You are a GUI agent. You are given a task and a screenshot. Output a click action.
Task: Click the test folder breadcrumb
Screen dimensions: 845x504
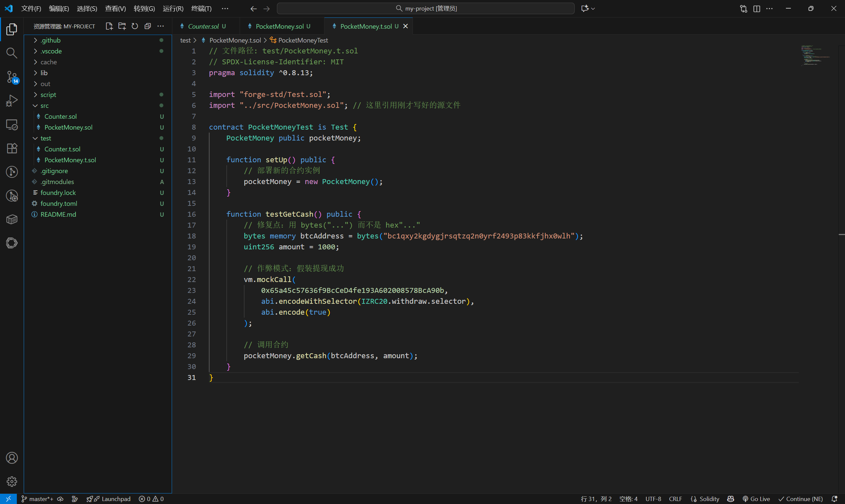(185, 40)
